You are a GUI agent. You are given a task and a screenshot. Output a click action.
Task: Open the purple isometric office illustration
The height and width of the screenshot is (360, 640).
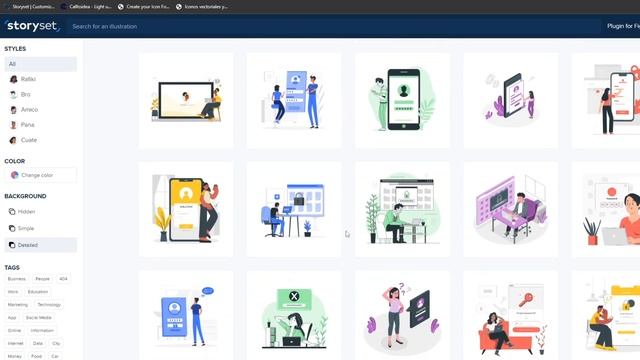coord(511,209)
